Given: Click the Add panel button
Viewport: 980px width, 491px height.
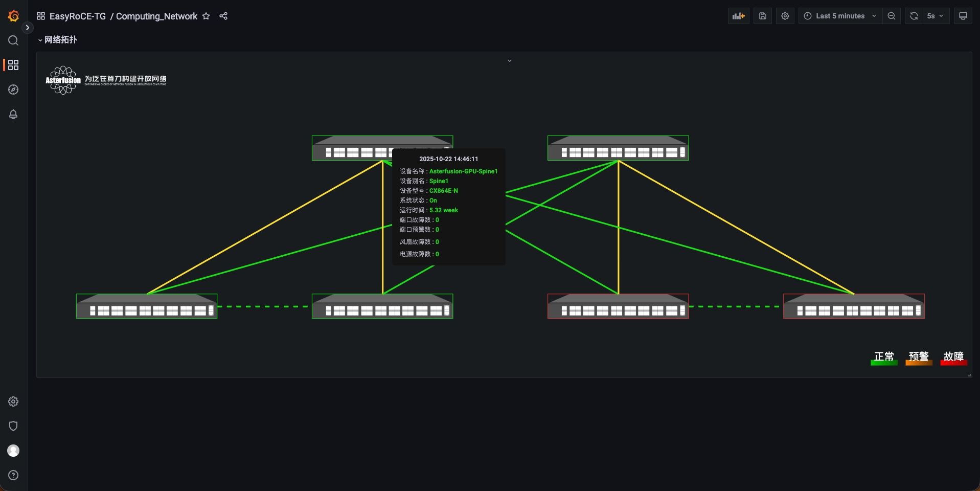Looking at the screenshot, I should [738, 16].
